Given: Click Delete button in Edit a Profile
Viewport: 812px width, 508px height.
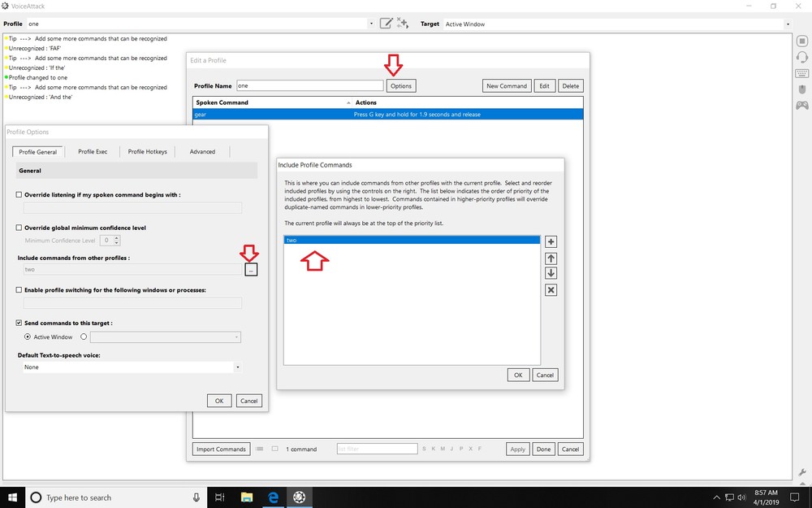Looking at the screenshot, I should pos(571,86).
